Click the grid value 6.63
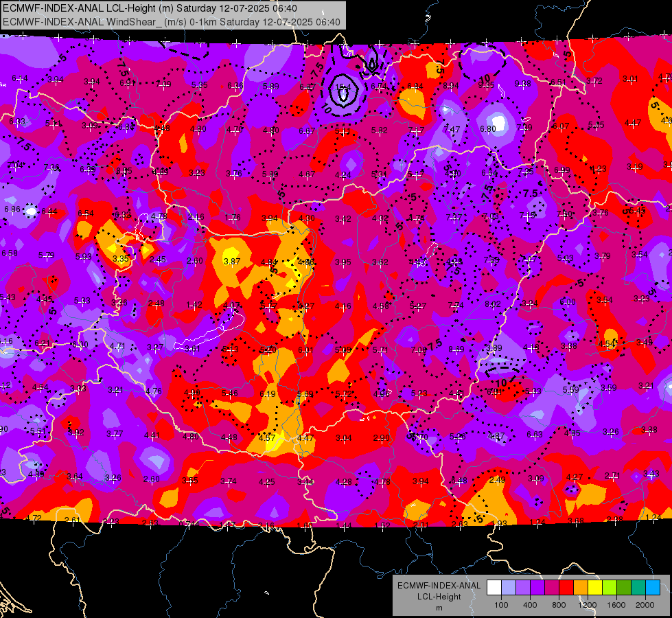672x618 pixels. click(535, 435)
